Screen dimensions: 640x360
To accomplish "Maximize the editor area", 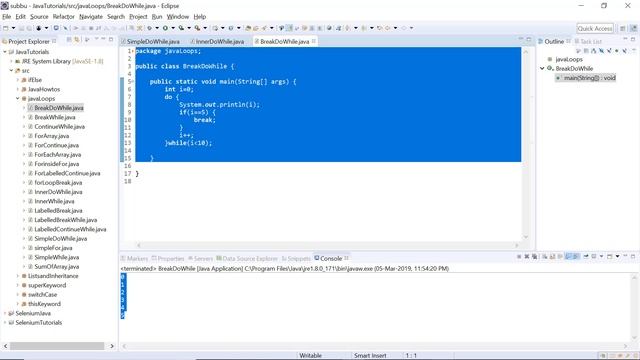I will point(529,39).
